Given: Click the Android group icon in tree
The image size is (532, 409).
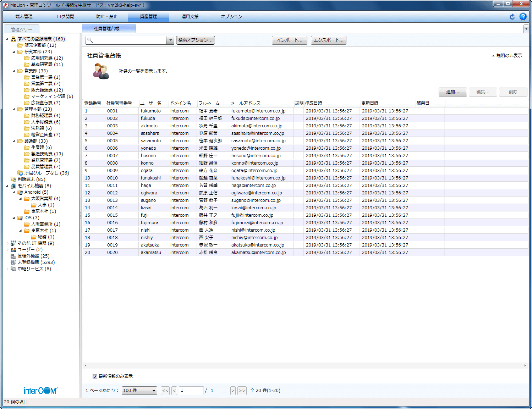Looking at the screenshot, I should (20, 192).
